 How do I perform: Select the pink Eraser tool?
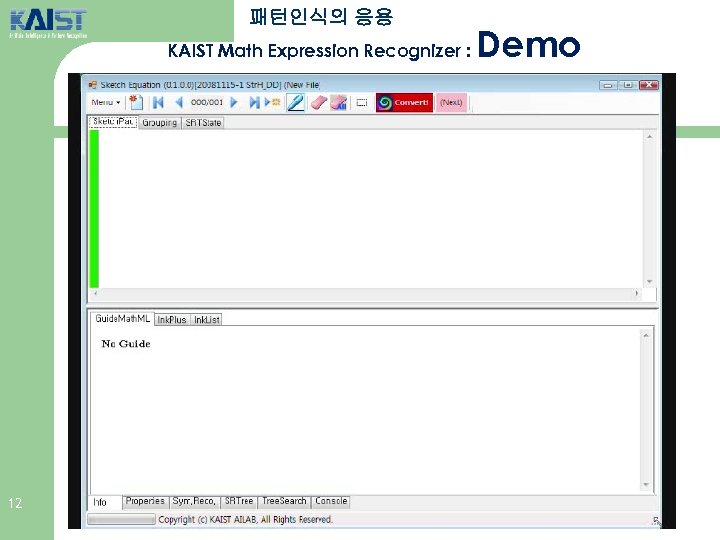(319, 102)
